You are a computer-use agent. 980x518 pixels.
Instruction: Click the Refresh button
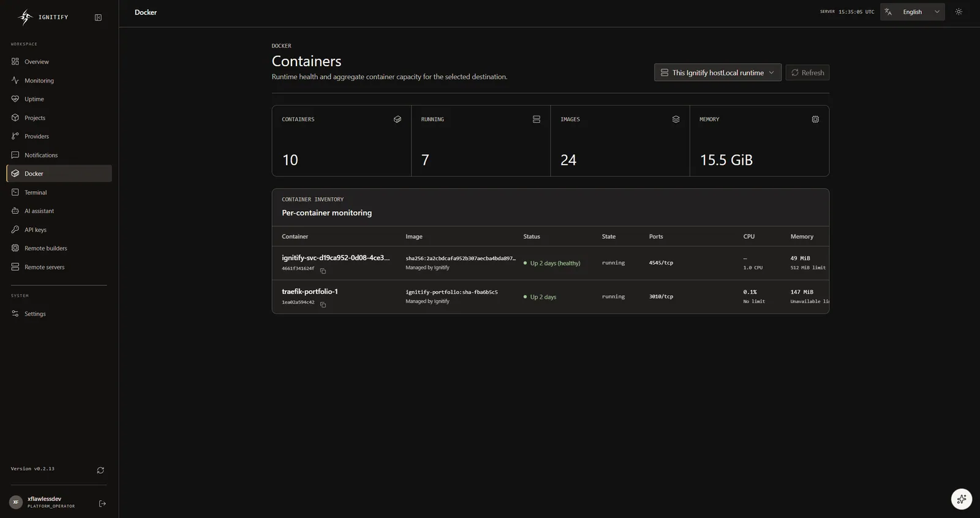pos(807,72)
